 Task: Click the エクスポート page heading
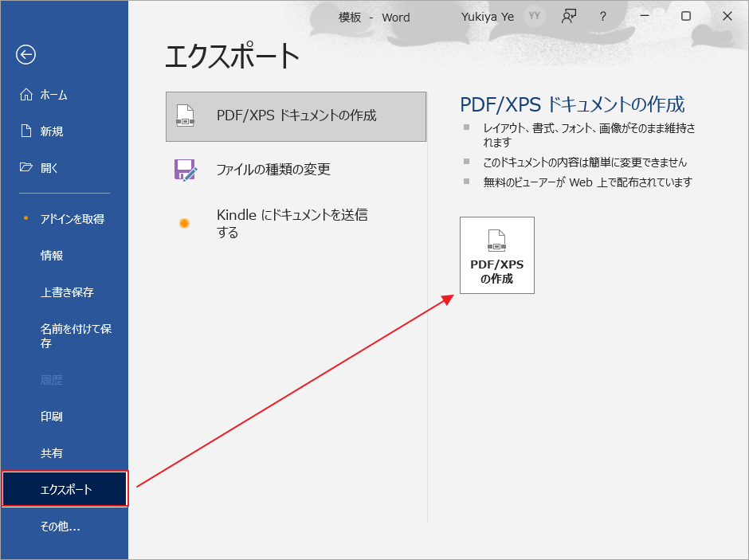[x=232, y=56]
